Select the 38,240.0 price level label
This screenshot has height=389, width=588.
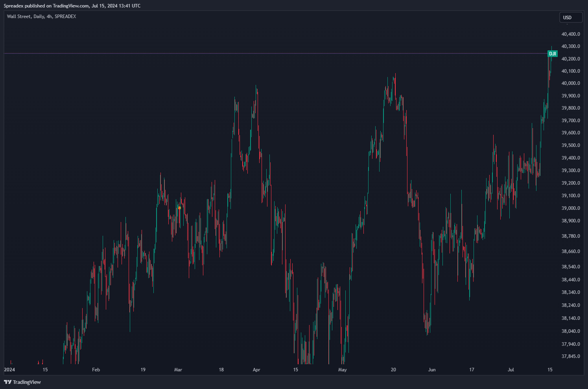coord(571,305)
